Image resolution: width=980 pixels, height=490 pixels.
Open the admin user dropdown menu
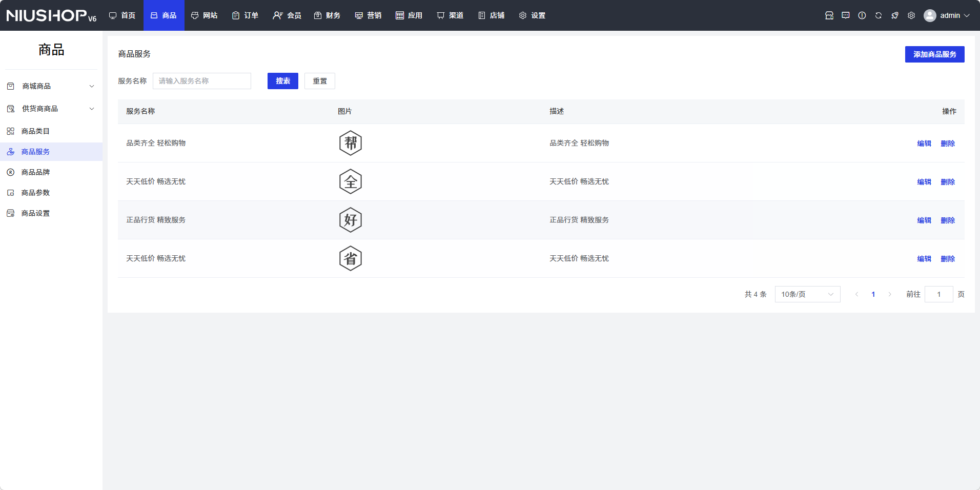(x=947, y=15)
